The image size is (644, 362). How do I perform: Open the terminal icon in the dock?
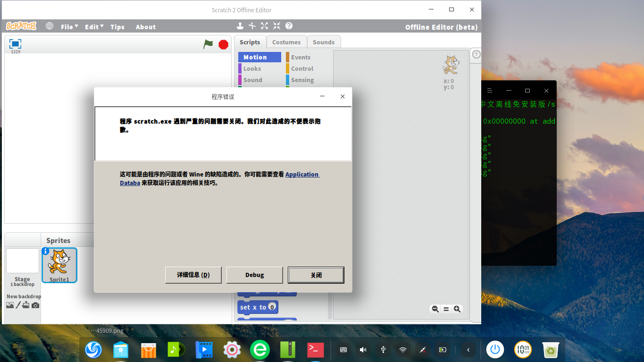click(316, 350)
